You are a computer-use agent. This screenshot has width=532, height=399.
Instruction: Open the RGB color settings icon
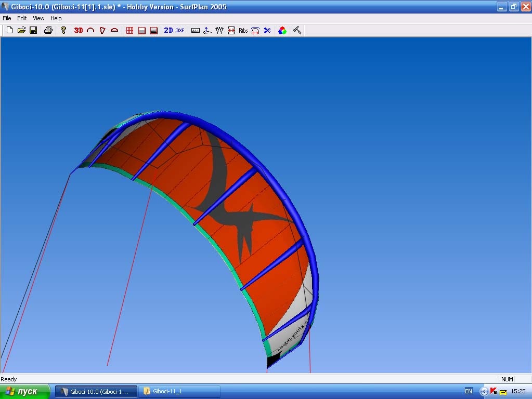pyautogui.click(x=282, y=31)
